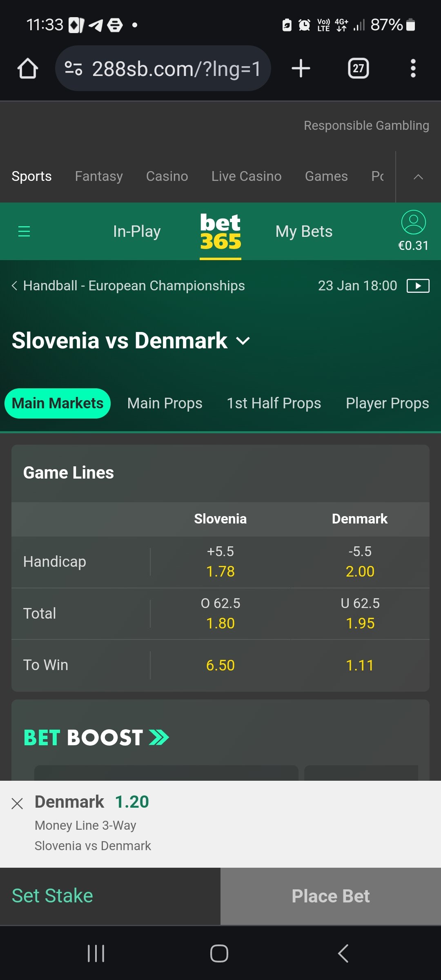Select Slovenia To Win odds 6.50
This screenshot has width=441, height=980.
point(220,665)
